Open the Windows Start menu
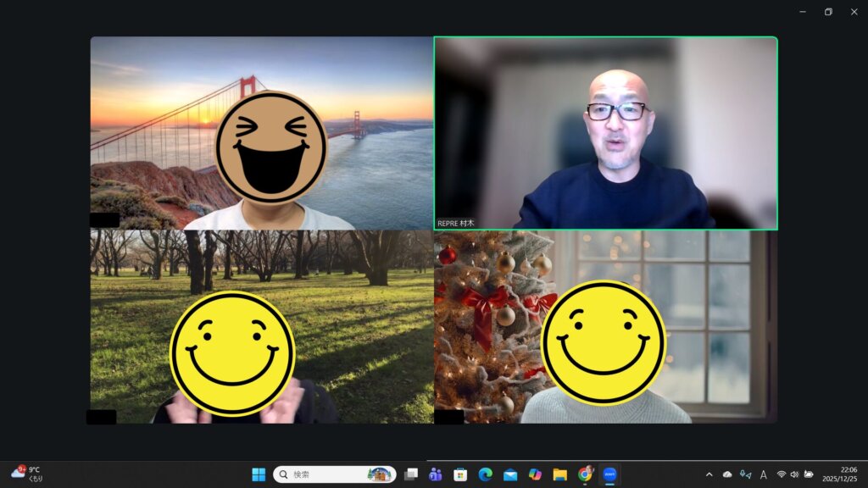 tap(259, 474)
